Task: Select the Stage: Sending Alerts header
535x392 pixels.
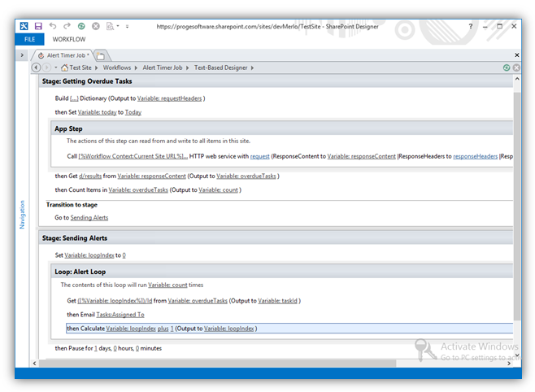Action: [x=276, y=237]
